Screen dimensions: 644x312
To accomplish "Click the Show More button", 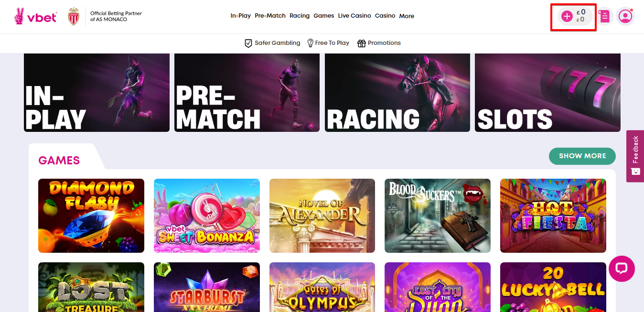I will [582, 156].
